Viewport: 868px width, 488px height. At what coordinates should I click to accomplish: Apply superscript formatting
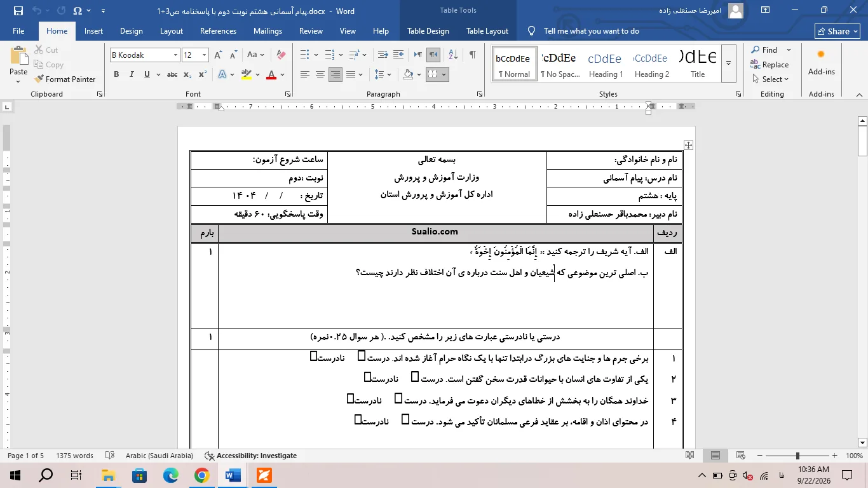203,74
